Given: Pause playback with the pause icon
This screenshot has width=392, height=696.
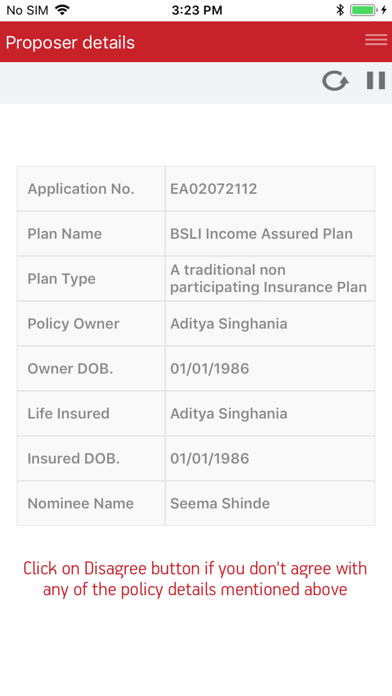Looking at the screenshot, I should pos(376,81).
